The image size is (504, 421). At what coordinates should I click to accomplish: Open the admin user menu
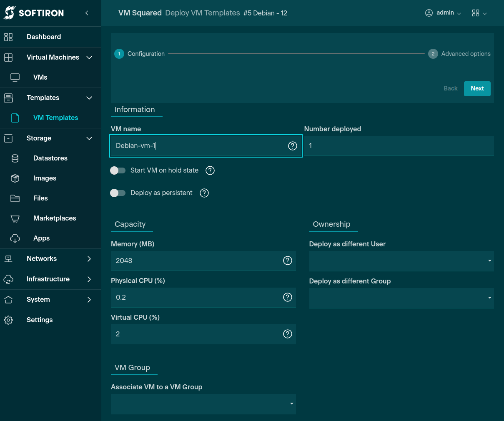click(443, 13)
